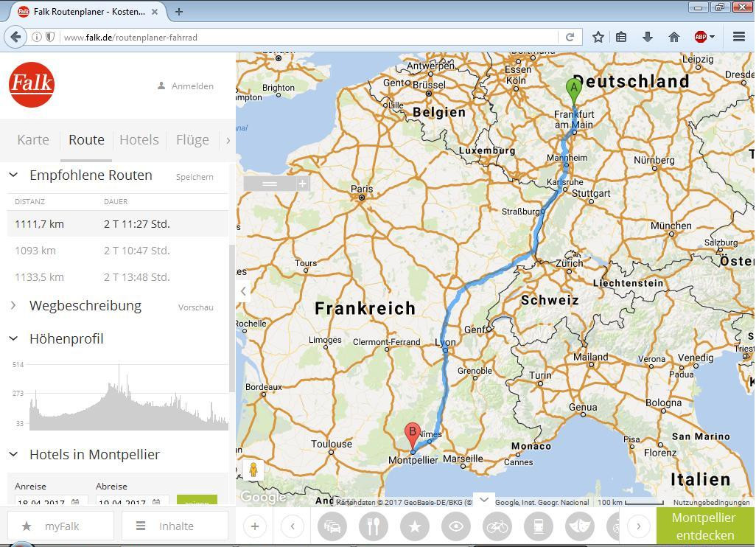
Task: Click the map zoom slider handle
Action: (x=270, y=184)
